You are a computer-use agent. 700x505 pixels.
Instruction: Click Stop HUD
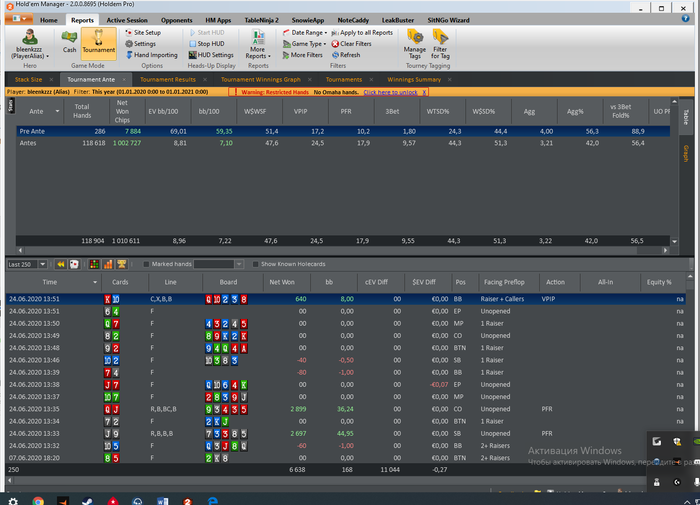click(x=207, y=44)
